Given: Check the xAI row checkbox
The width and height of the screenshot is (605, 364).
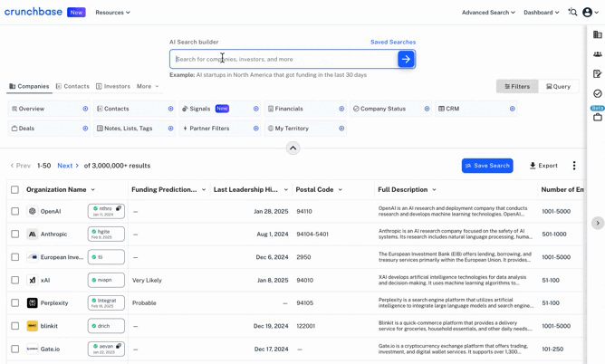Looking at the screenshot, I should (14, 280).
